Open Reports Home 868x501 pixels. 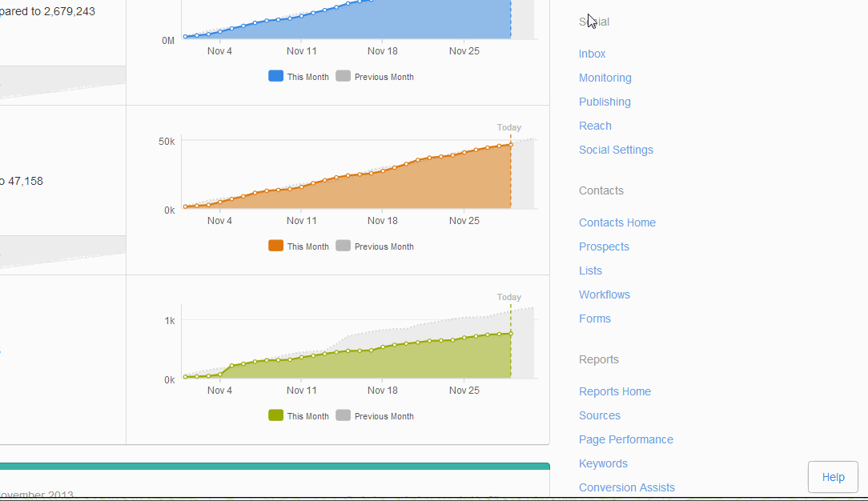(614, 391)
